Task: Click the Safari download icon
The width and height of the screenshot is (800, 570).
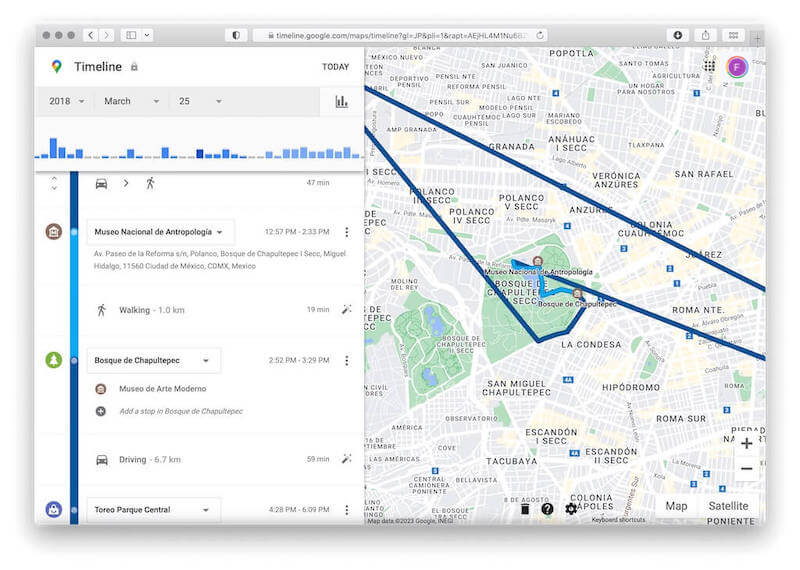Action: pos(678,35)
